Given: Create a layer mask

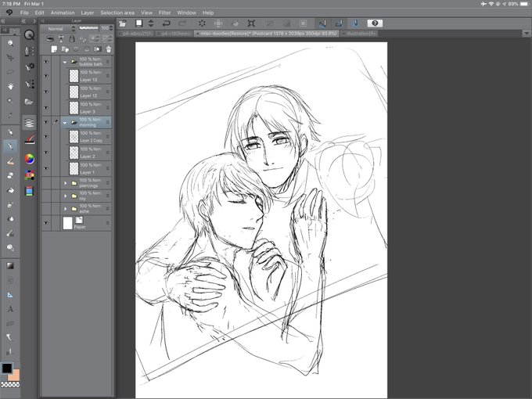Looking at the screenshot, I should (x=98, y=49).
